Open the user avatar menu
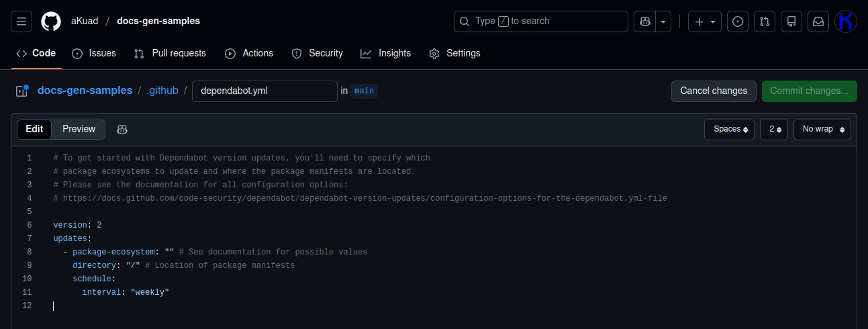 tap(846, 21)
